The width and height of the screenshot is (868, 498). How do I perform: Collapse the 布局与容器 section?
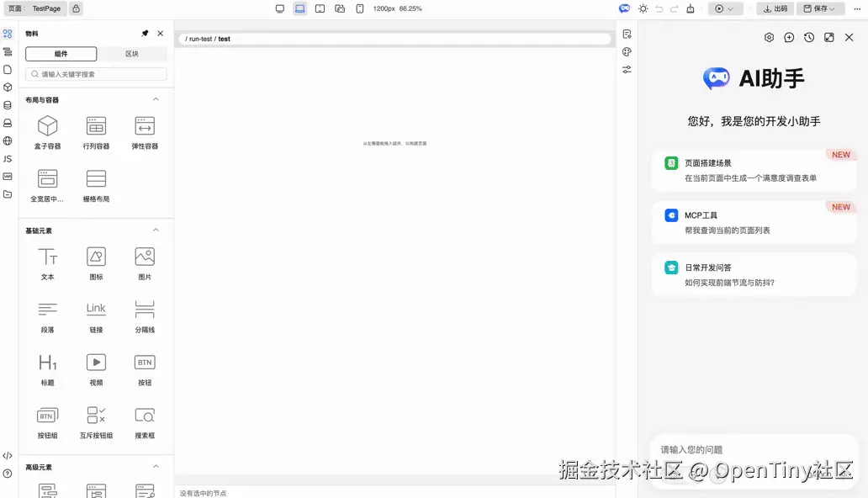(x=156, y=98)
